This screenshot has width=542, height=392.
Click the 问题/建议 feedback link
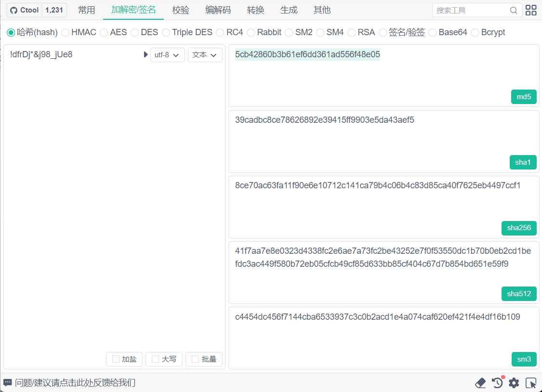[75, 383]
